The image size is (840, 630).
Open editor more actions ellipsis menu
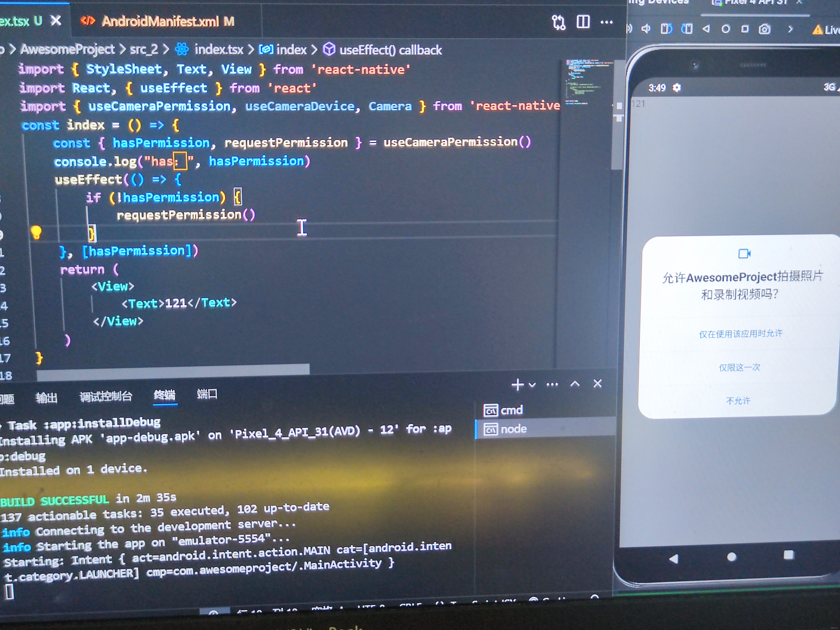[x=607, y=22]
